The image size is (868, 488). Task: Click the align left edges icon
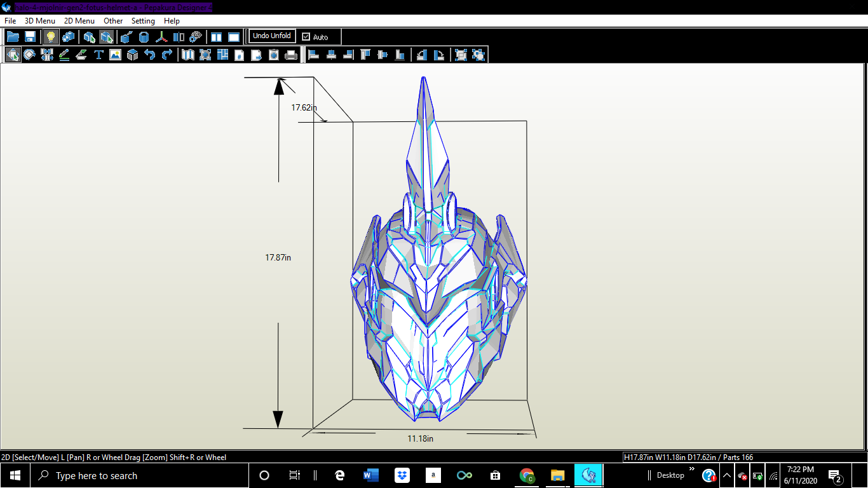[x=314, y=55]
